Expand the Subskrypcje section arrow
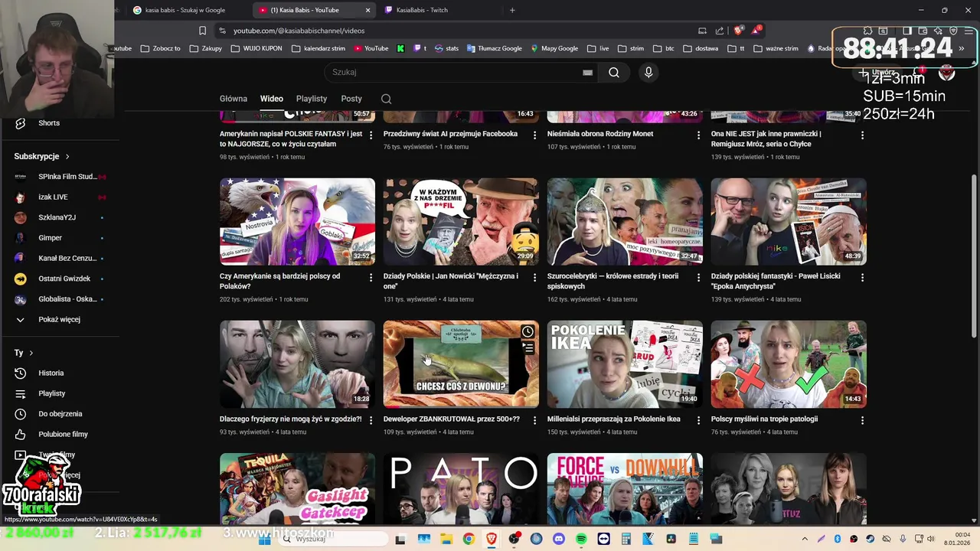Viewport: 980px width, 551px height. 67,156
